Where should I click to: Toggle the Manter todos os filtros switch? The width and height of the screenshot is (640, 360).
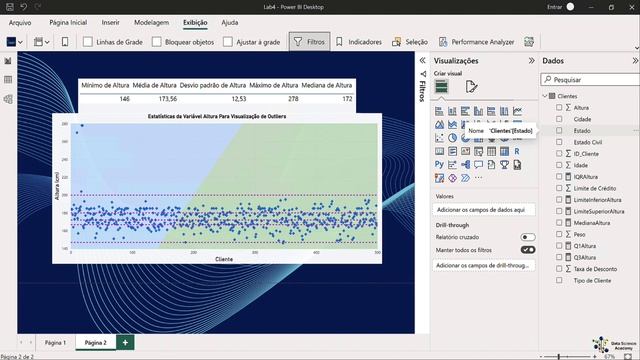pos(528,250)
